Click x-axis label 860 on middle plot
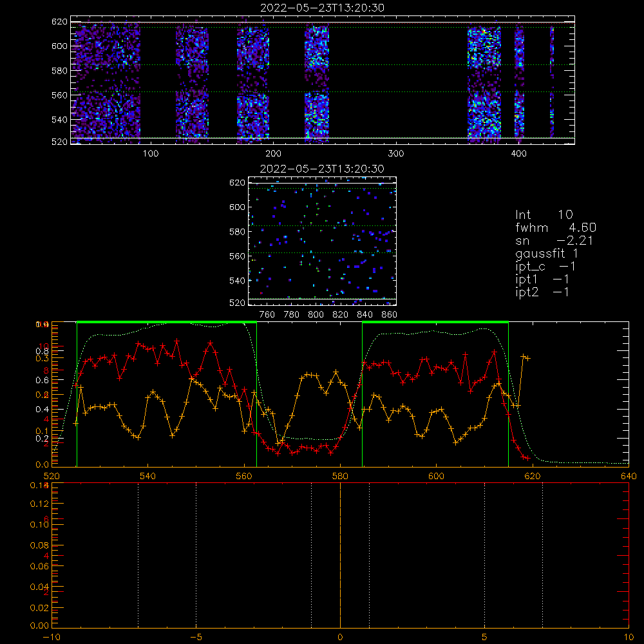 click(390, 314)
